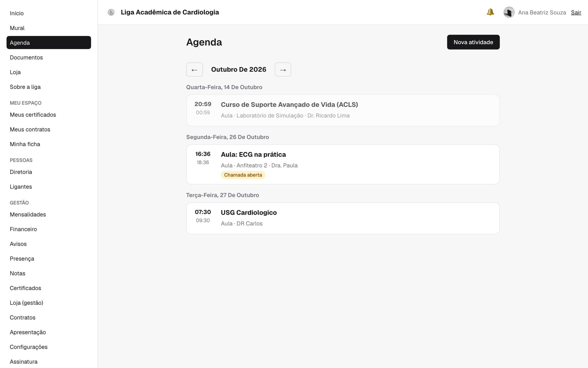Go to Loja in the sidebar

click(x=49, y=72)
